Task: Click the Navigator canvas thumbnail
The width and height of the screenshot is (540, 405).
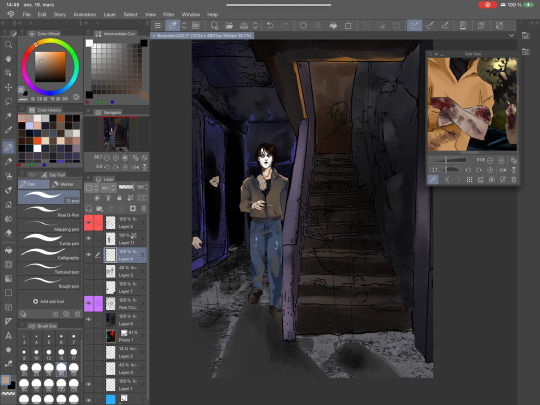Action: coord(118,134)
